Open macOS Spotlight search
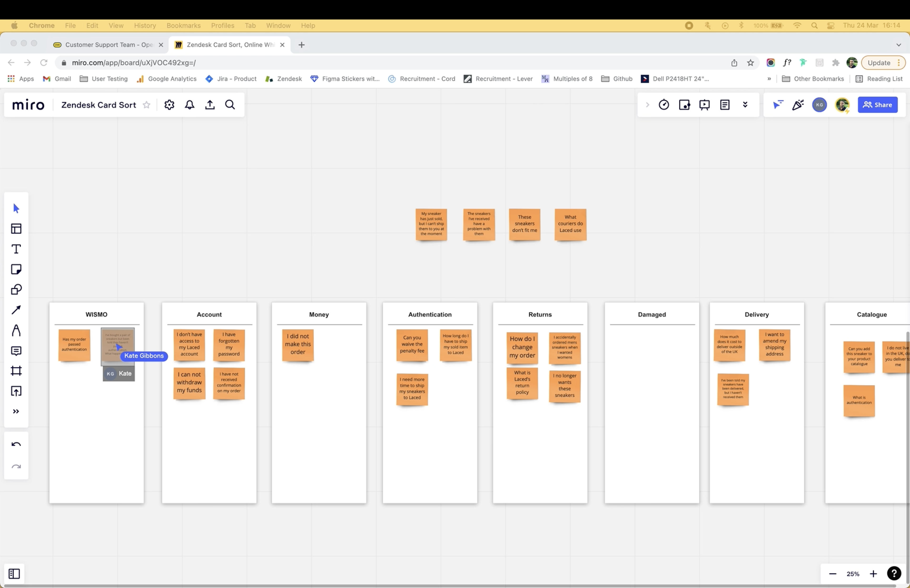The height and width of the screenshot is (588, 910). (814, 26)
